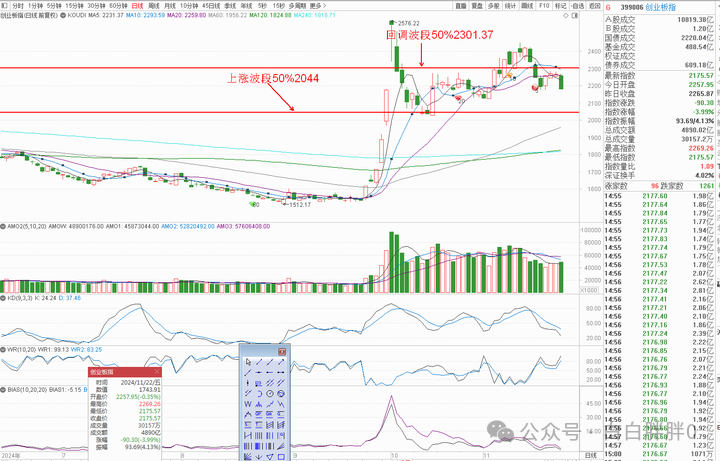The width and height of the screenshot is (720, 461).
Task: Choose the speed resistance line tool
Action: point(281,446)
